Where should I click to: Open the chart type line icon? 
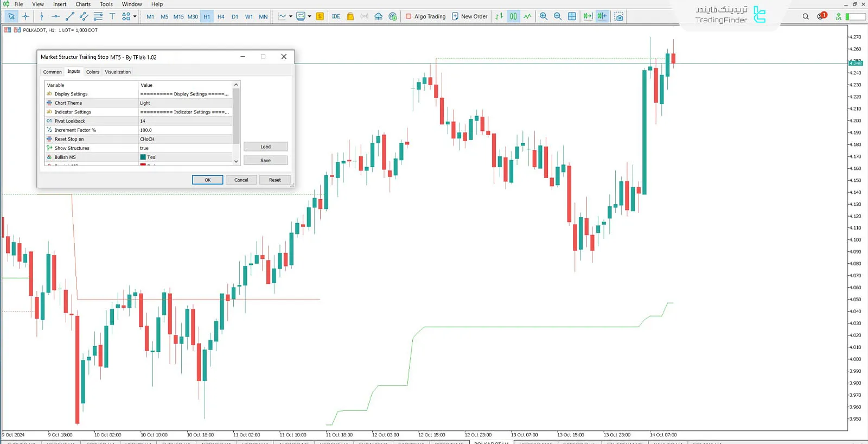[282, 16]
